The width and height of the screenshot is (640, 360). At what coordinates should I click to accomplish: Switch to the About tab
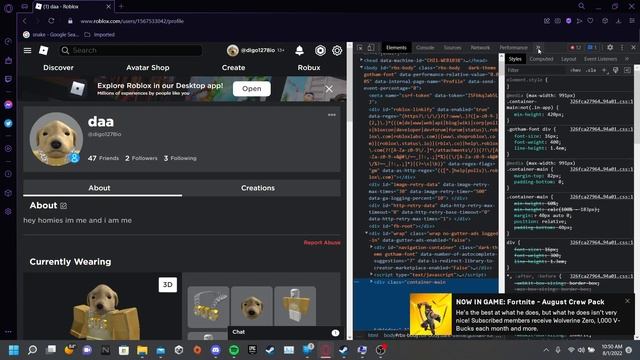pos(99,188)
